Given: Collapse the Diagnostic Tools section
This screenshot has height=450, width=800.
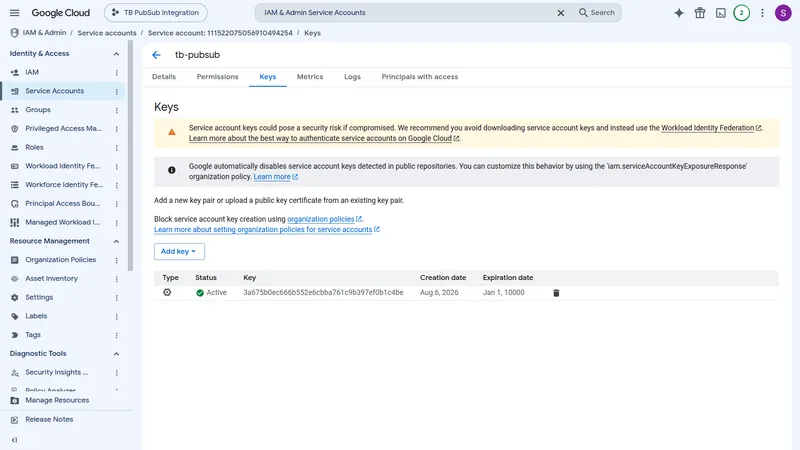Looking at the screenshot, I should click(116, 354).
